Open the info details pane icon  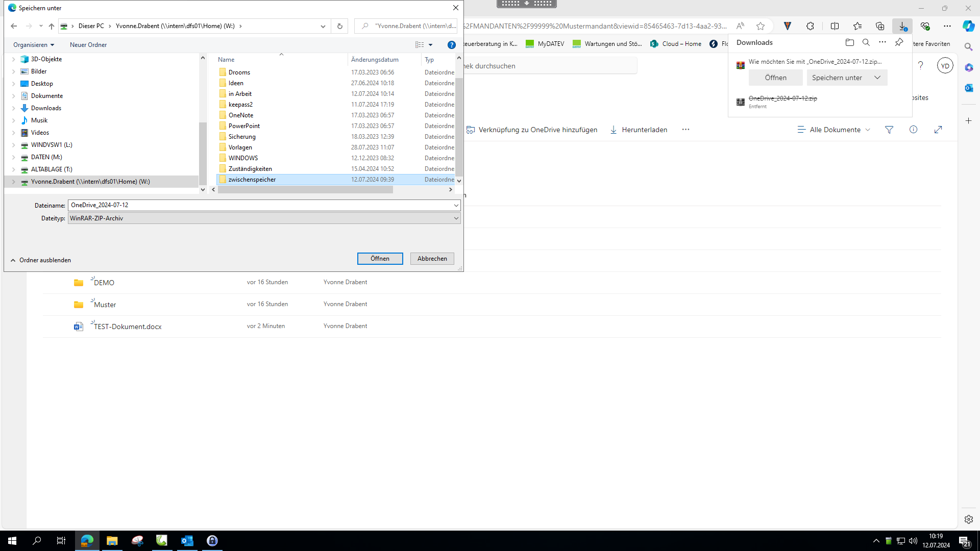(x=913, y=130)
